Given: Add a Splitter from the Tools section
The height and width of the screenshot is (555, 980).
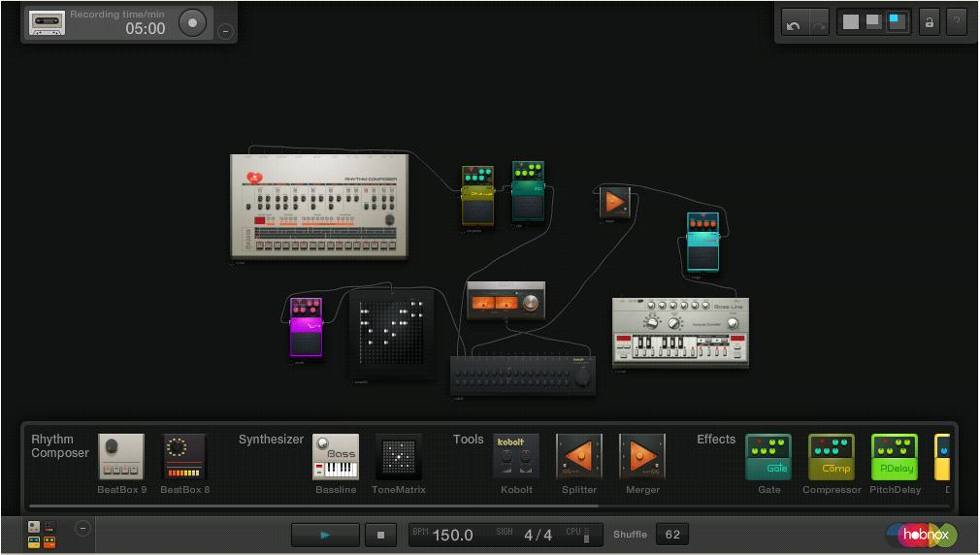Looking at the screenshot, I should pos(579,457).
